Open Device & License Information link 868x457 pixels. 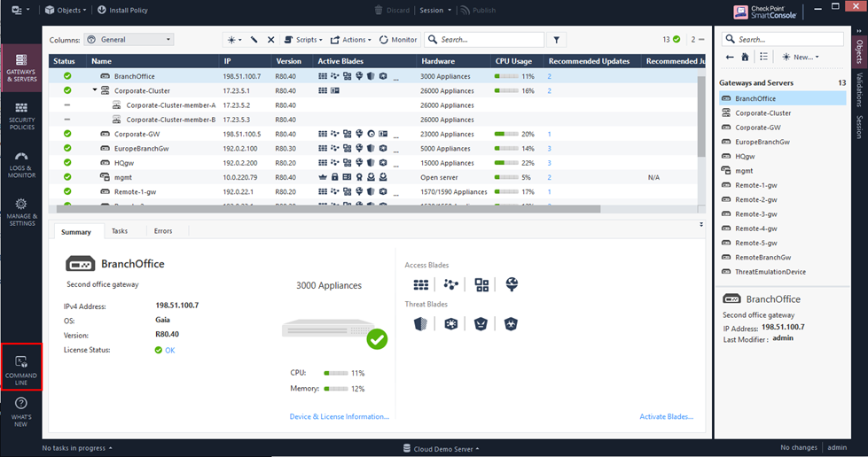(x=340, y=416)
